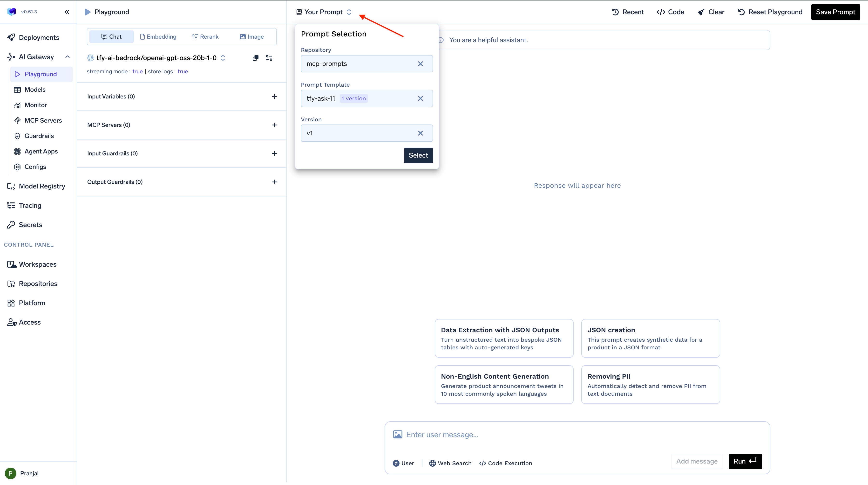
Task: Click image attachment icon in message box
Action: 398,434
